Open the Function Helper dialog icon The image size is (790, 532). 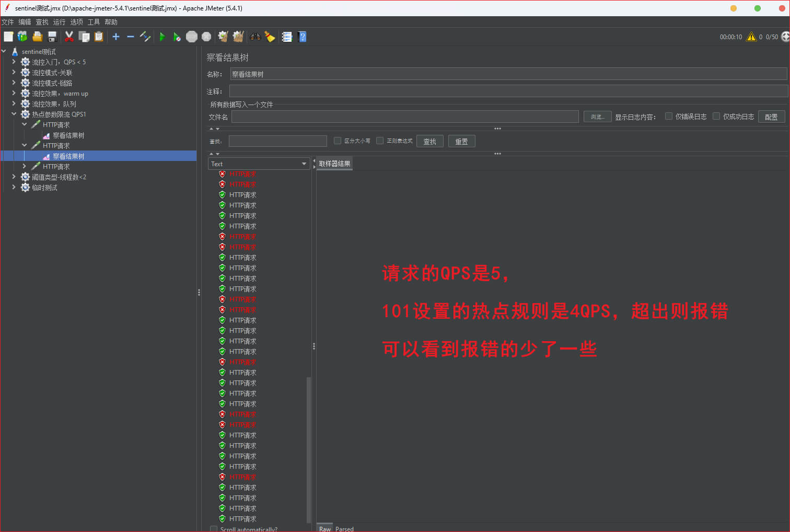(287, 37)
